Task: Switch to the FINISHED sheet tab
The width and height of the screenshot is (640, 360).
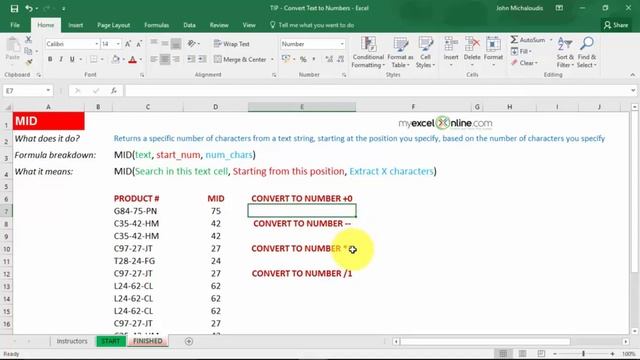Action: 148,341
